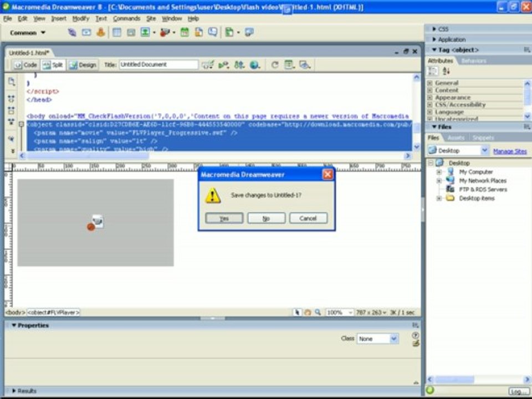Open the Site menu
Image resolution: width=532 pixels, height=399 pixels.
[x=151, y=19]
